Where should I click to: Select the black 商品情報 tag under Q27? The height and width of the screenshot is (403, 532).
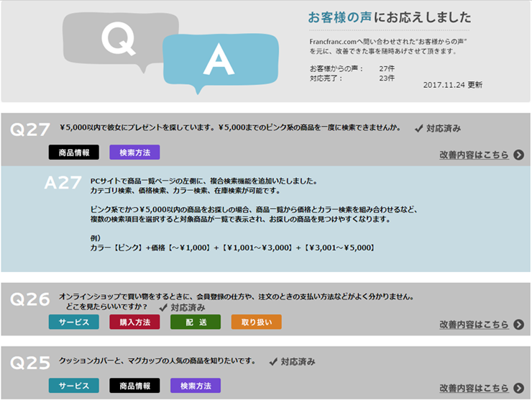click(74, 153)
